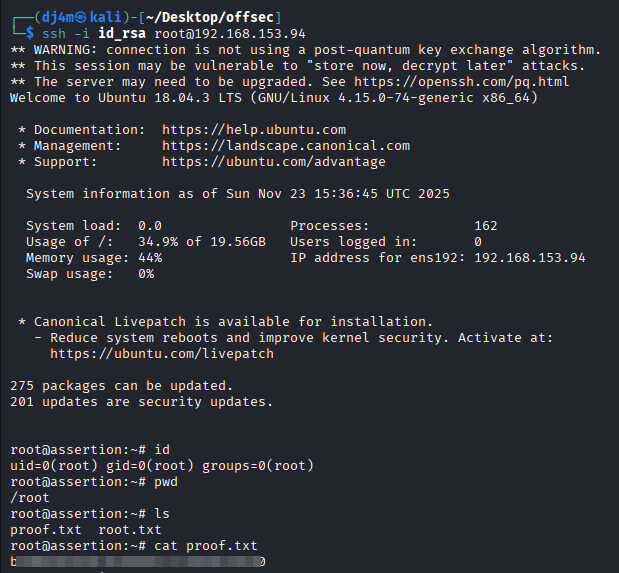Screen dimensions: 619x573
Task: Click proof.txt in the ls output
Action: click(x=46, y=530)
